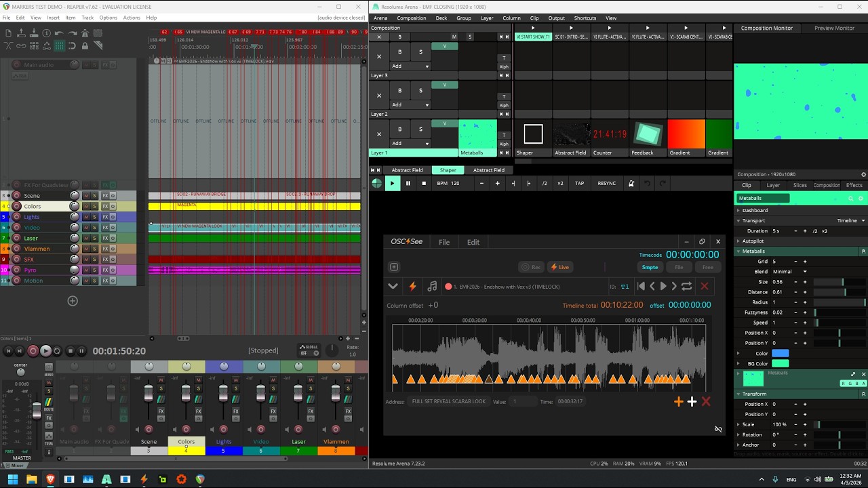868x488 pixels.
Task: Open the Transport Timeline dropdown in Resolume
Action: (850, 220)
